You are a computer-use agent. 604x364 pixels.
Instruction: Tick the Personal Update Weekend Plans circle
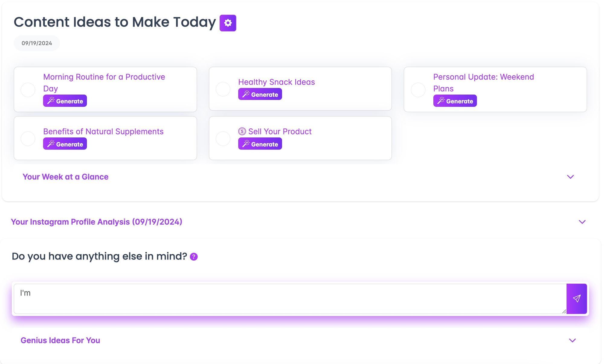(418, 90)
